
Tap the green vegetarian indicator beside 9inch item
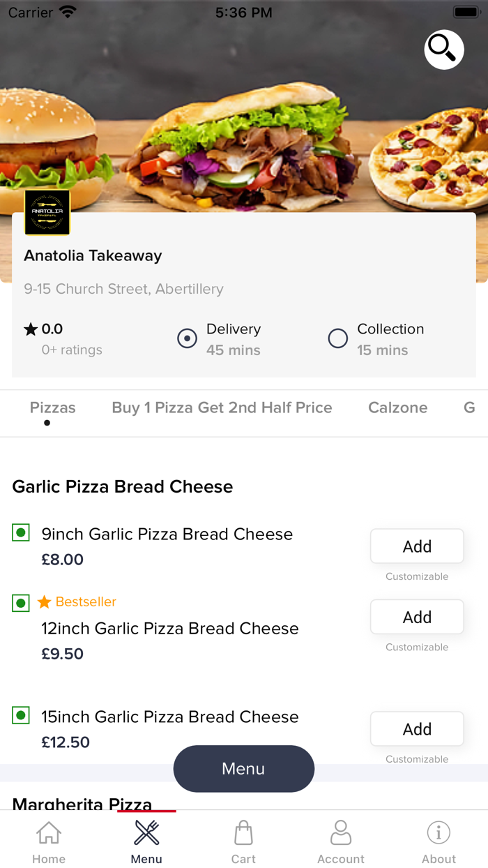[x=20, y=532]
